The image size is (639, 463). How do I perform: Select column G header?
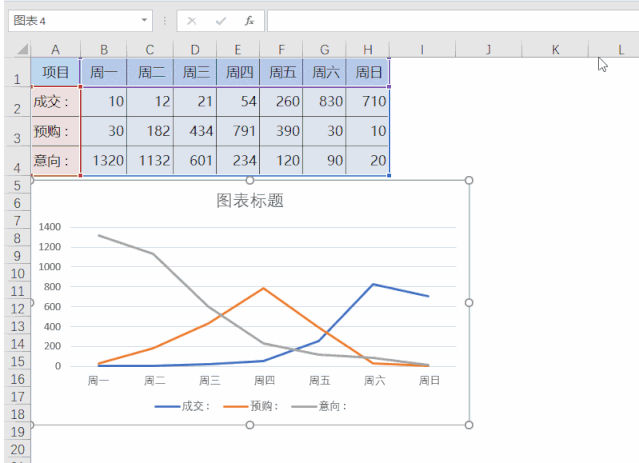pos(324,50)
